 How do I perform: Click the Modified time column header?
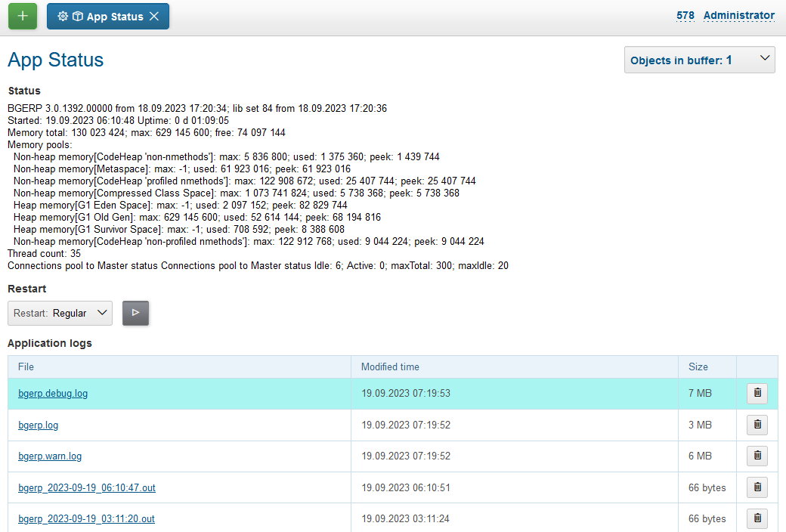pyautogui.click(x=390, y=367)
